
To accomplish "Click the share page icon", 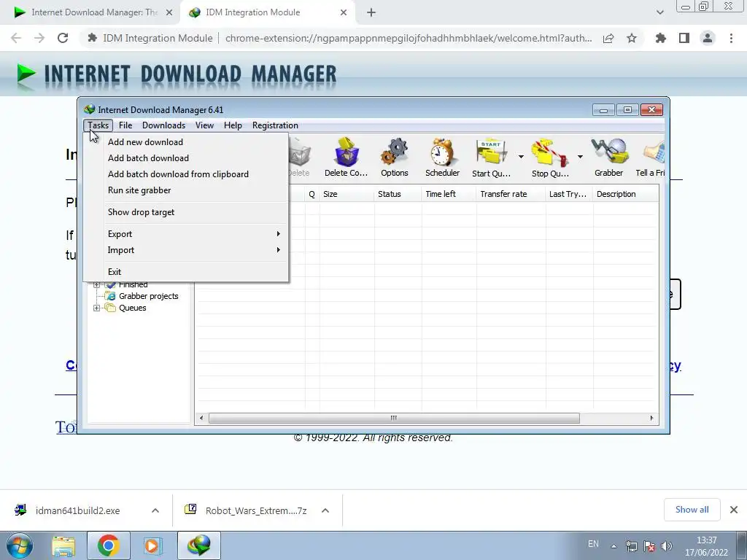I will [608, 38].
